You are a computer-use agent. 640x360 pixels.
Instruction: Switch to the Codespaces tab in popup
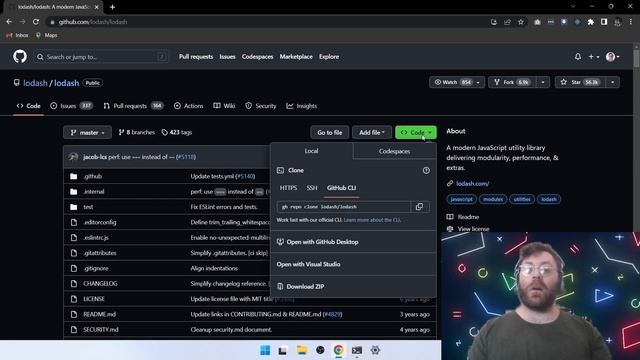pos(394,151)
